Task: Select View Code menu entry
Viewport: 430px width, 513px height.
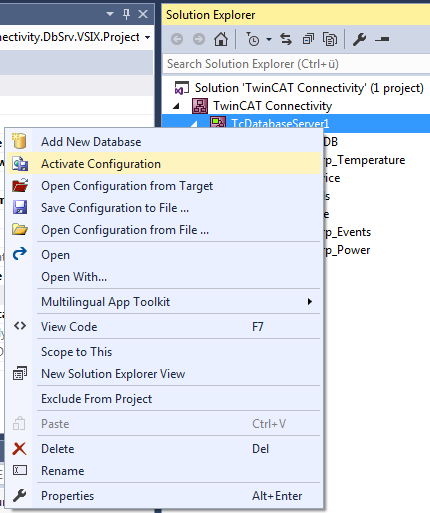Action: point(163,327)
